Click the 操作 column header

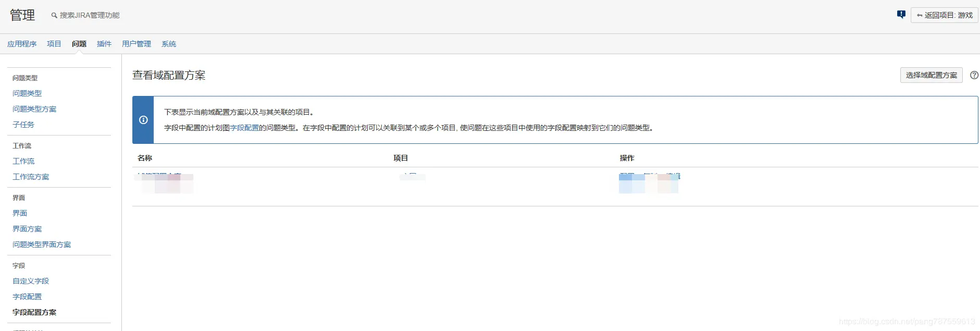point(627,158)
